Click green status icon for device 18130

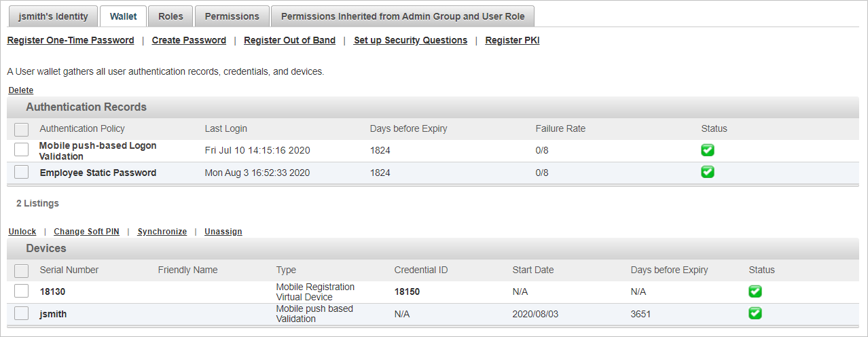[x=755, y=291]
